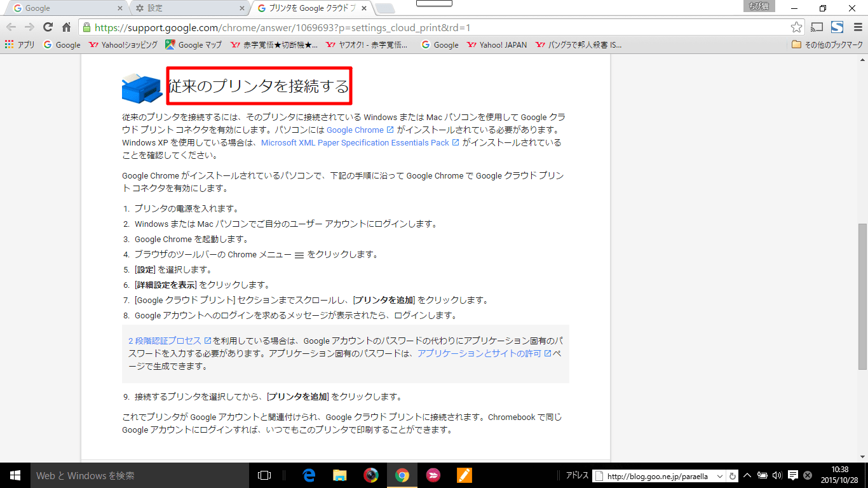Open Task View on the taskbar
868x488 pixels.
coord(264,475)
